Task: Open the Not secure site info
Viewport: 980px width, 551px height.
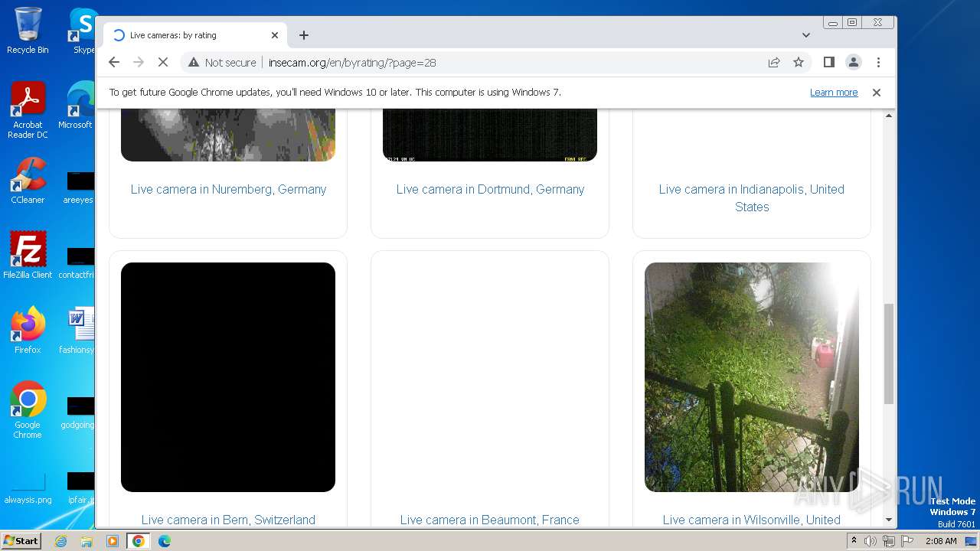Action: click(222, 63)
